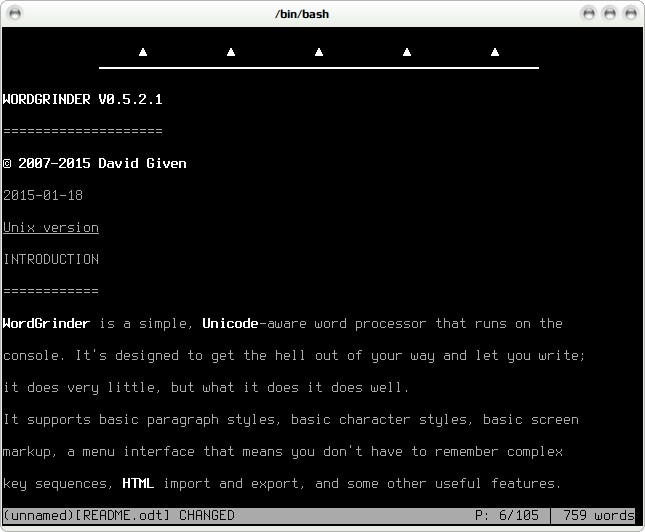The height and width of the screenshot is (532, 645).
Task: Click the 759 words count in status bar
Action: 599,516
